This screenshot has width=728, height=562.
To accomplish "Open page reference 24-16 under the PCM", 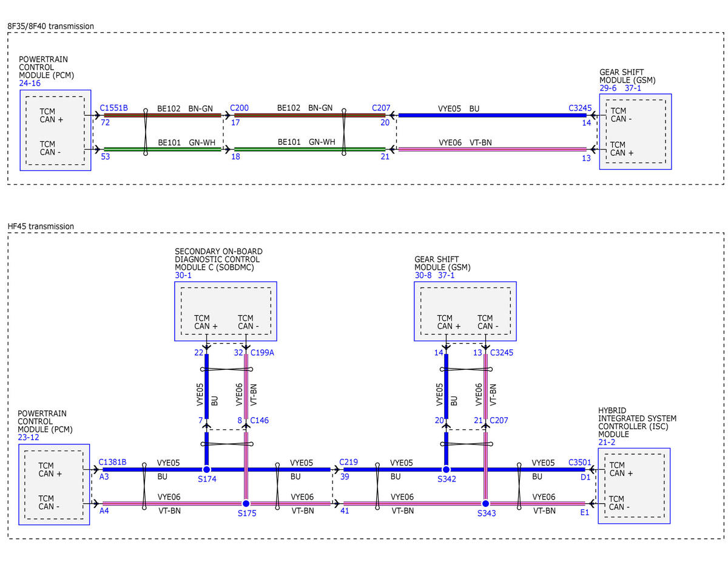I will pyautogui.click(x=30, y=83).
